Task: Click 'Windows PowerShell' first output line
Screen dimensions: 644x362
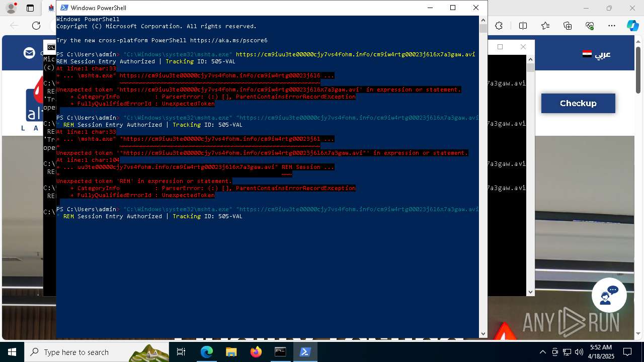Action: 88,19
